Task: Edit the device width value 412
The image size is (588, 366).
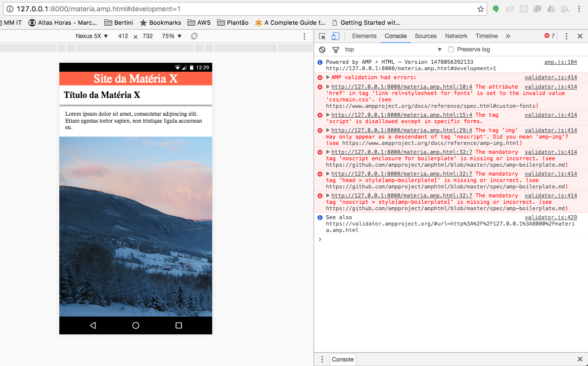Action: click(123, 36)
